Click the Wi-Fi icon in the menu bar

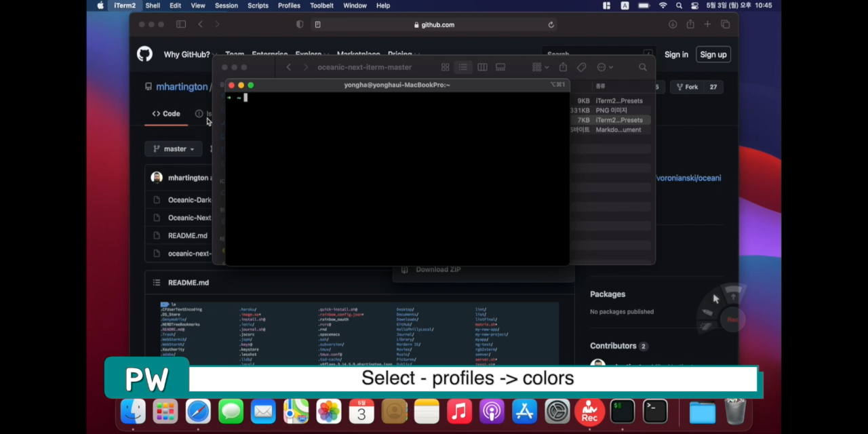pyautogui.click(x=663, y=5)
